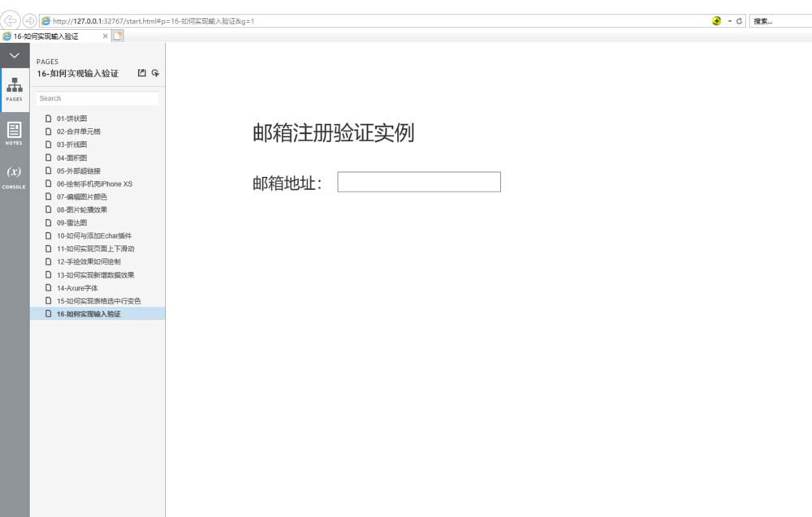
Task: Open the Console panel in the sidebar
Action: 14,176
